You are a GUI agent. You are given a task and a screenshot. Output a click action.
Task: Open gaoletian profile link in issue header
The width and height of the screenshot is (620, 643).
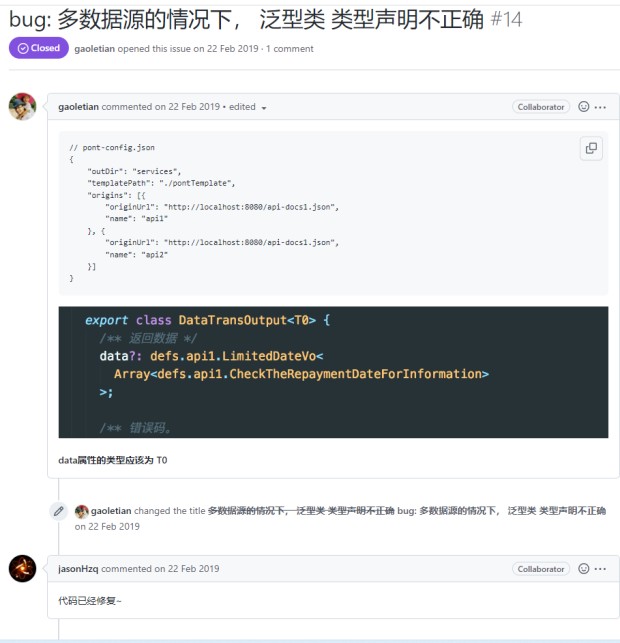(x=94, y=49)
